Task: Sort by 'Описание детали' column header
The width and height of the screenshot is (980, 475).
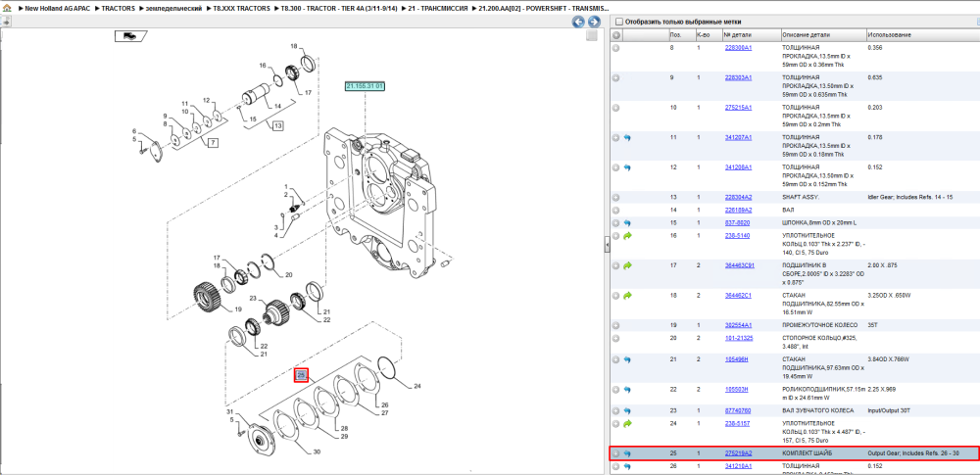Action: coord(823,35)
